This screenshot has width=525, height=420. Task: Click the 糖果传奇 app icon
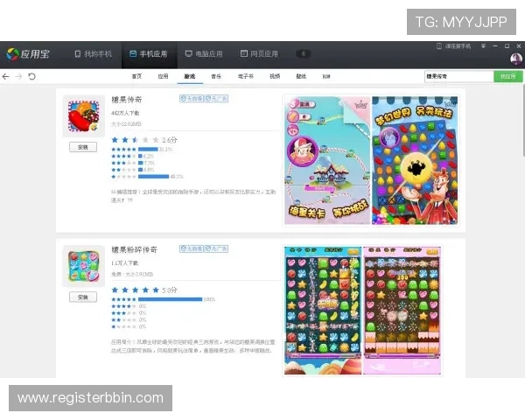click(84, 116)
